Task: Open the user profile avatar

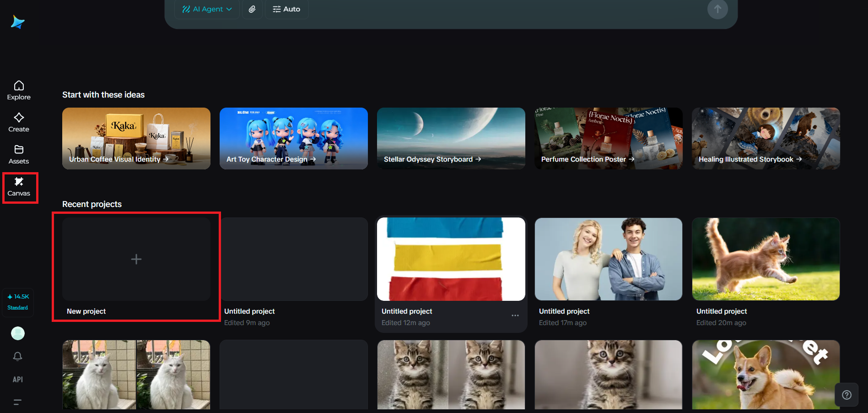Action: click(18, 333)
